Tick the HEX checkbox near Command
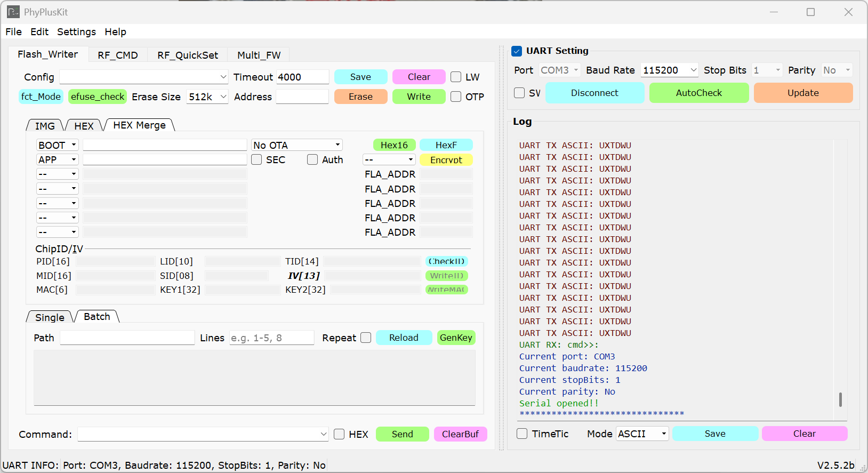Screen dimensions: 868x473 point(339,434)
